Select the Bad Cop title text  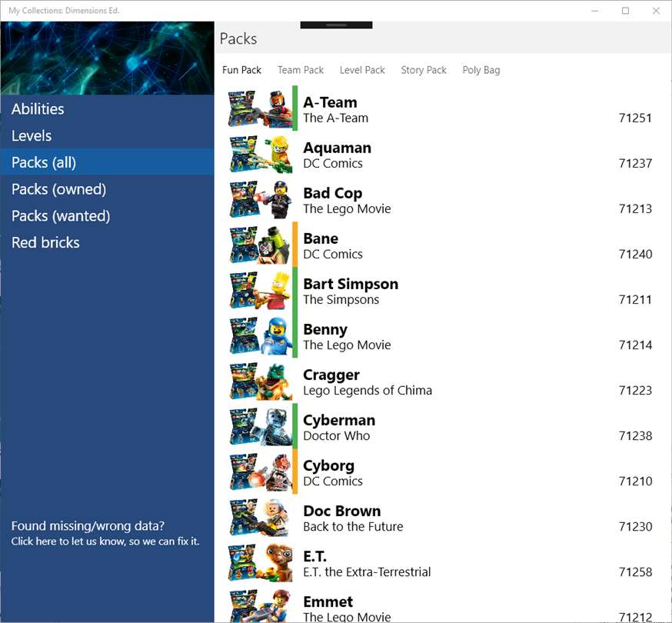point(333,193)
